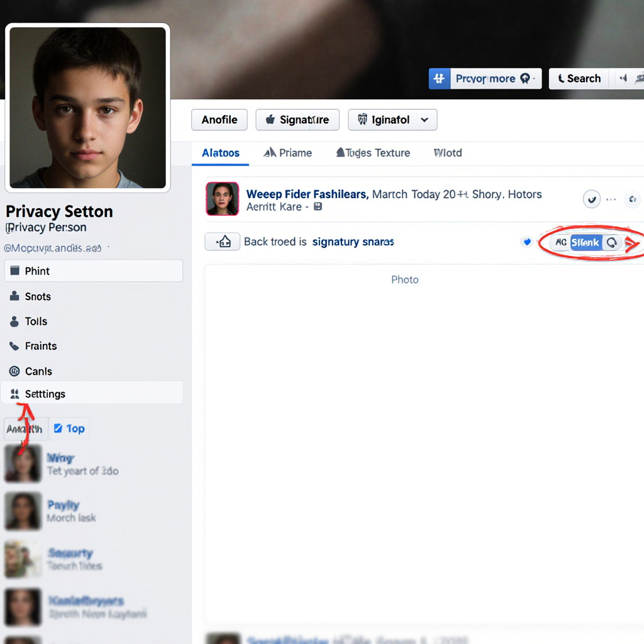
Task: Open the Wray contact avatar
Action: (23, 464)
